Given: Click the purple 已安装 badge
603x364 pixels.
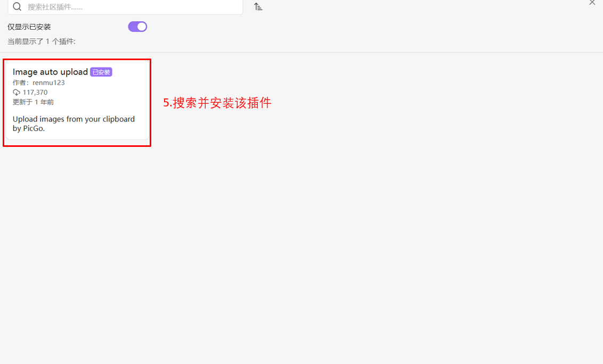Looking at the screenshot, I should click(101, 72).
